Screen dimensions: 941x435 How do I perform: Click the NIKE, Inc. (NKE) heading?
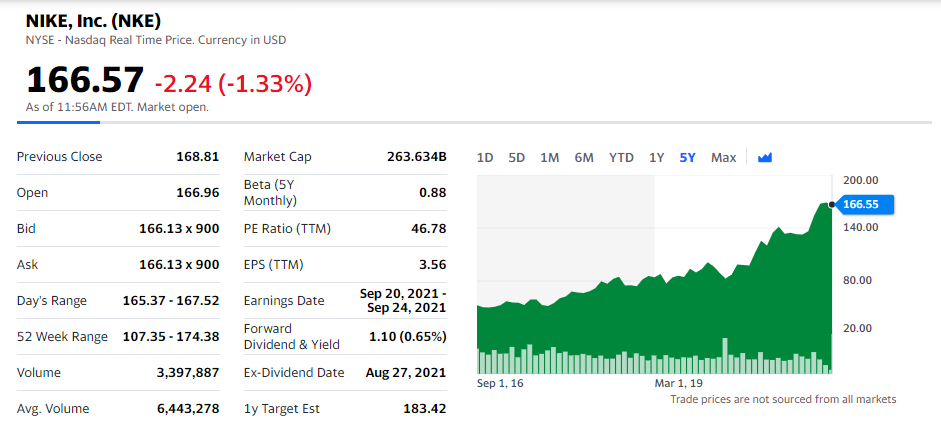tap(93, 22)
